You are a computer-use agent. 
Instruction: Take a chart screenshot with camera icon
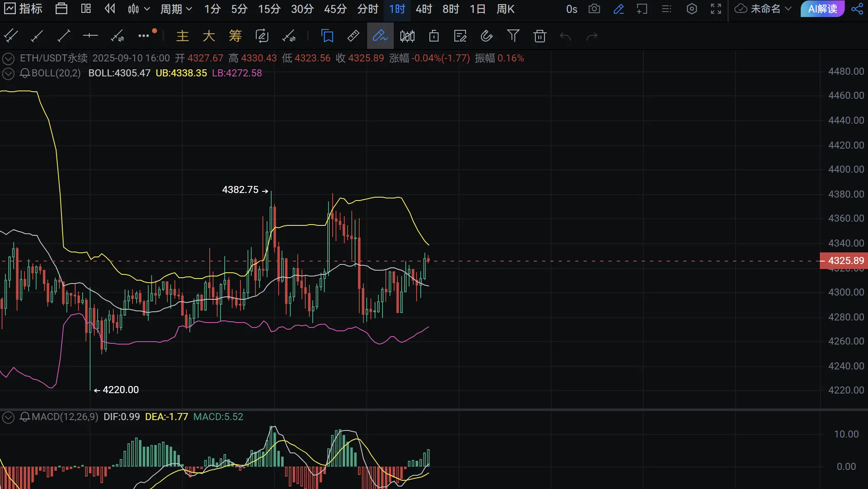click(x=594, y=9)
